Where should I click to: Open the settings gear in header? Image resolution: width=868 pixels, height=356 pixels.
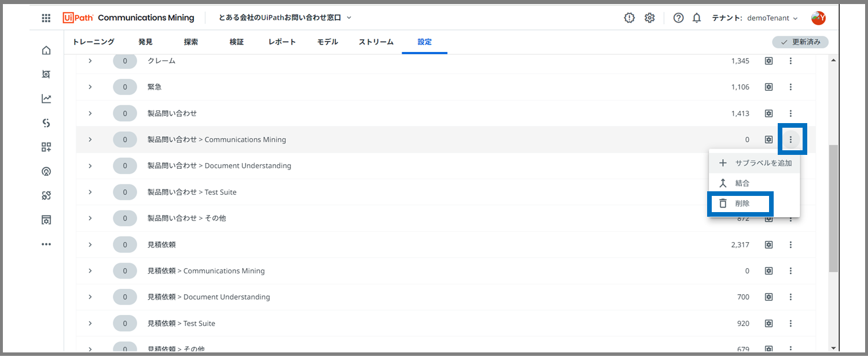click(650, 18)
